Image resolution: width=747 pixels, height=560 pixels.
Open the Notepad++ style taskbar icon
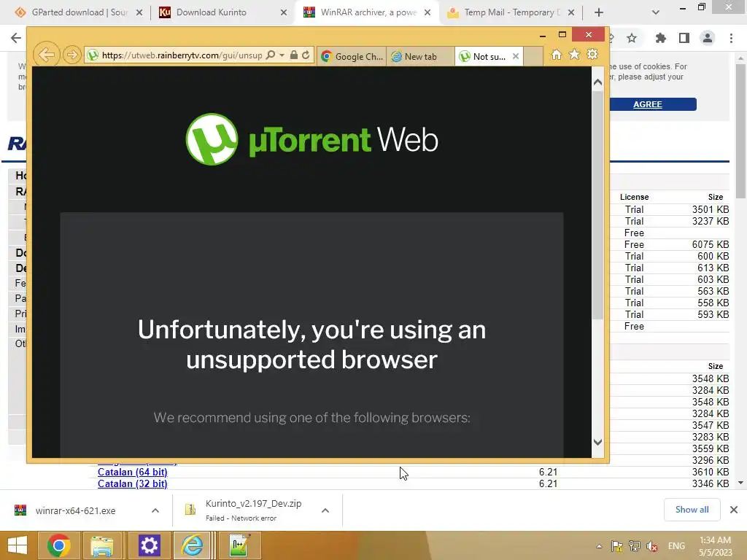tap(239, 545)
